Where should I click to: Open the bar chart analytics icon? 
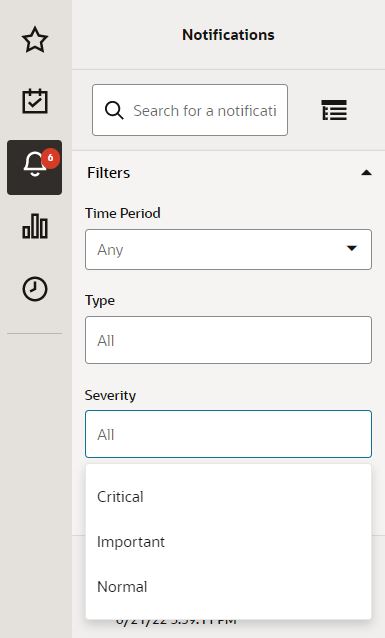pos(35,226)
